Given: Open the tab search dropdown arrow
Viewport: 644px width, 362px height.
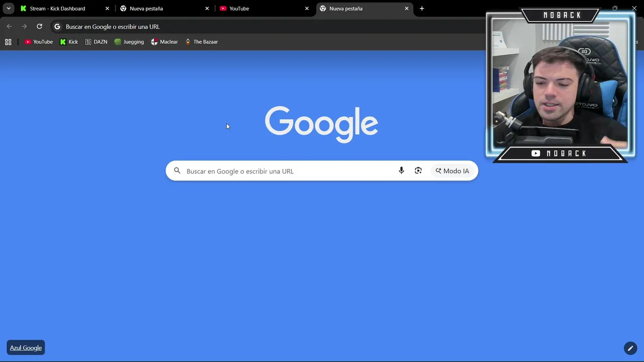Looking at the screenshot, I should [9, 9].
